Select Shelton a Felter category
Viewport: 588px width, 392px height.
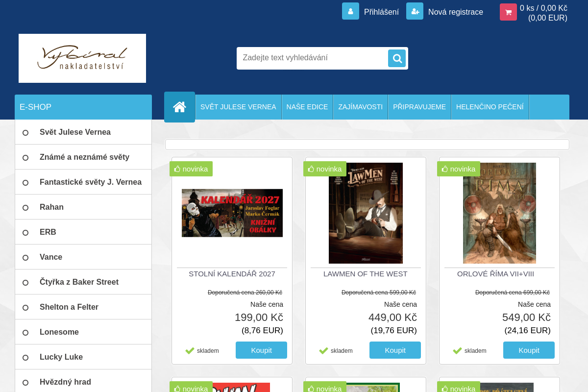83,307
